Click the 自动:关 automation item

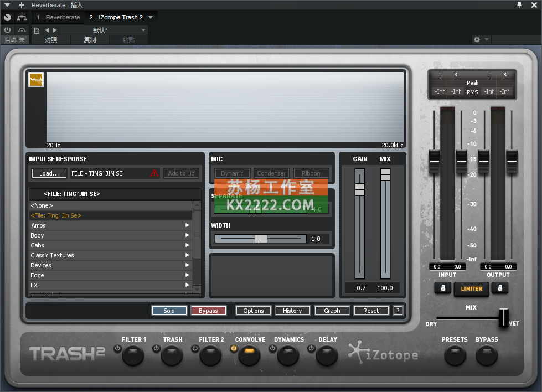(15, 40)
